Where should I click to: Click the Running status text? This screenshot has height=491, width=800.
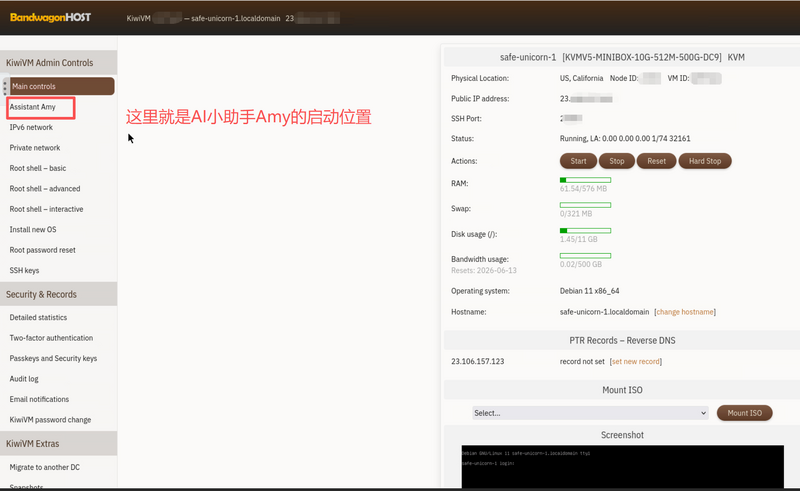[x=625, y=138]
